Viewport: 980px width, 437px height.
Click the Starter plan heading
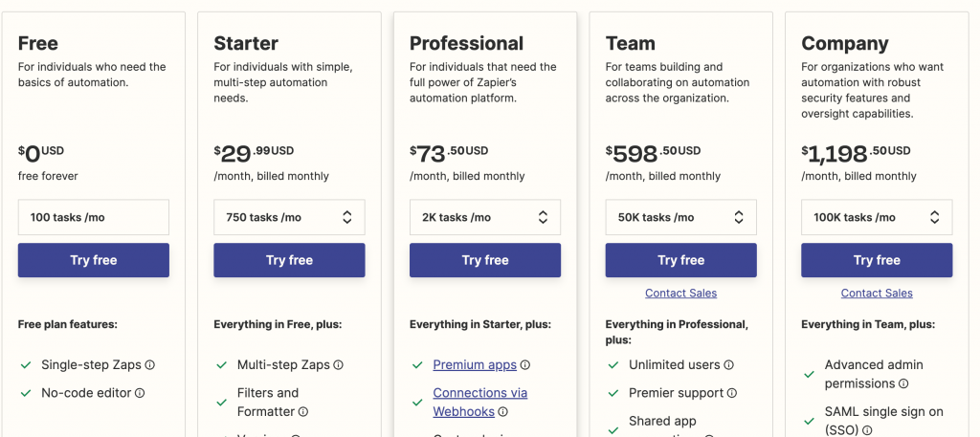[246, 44]
